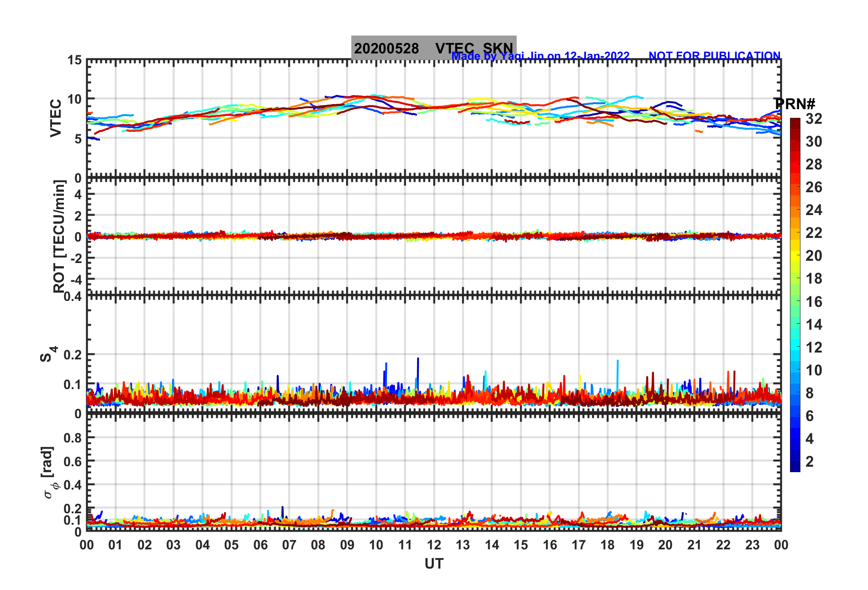Click sigma phi axis tick '0.8'
The width and height of the screenshot is (868, 590).
click(x=73, y=437)
